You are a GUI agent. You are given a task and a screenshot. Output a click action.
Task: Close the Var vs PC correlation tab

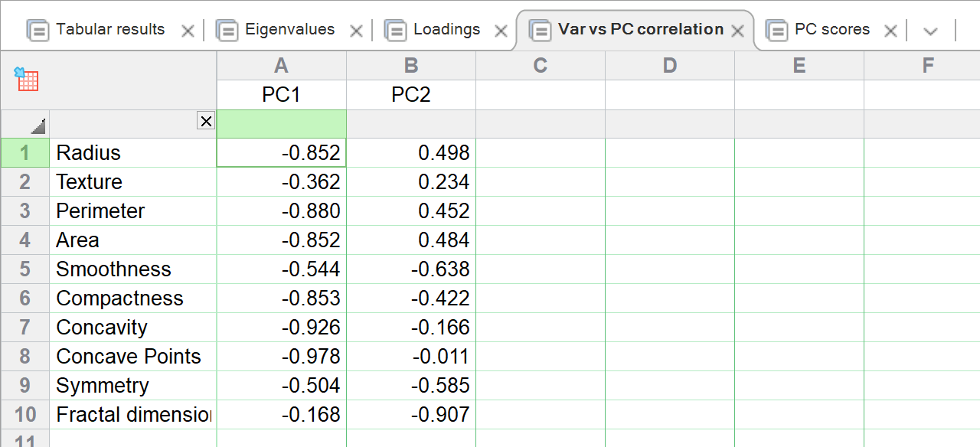tap(737, 31)
